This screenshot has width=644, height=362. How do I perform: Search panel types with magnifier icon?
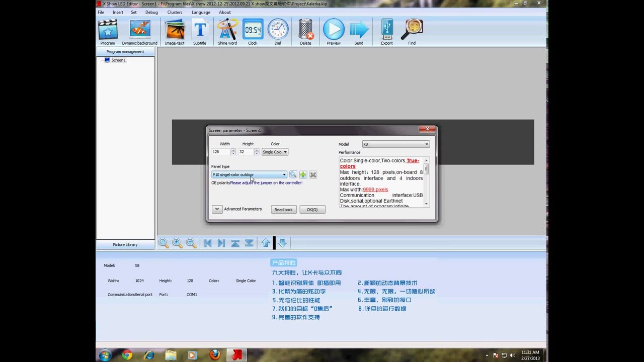[293, 174]
